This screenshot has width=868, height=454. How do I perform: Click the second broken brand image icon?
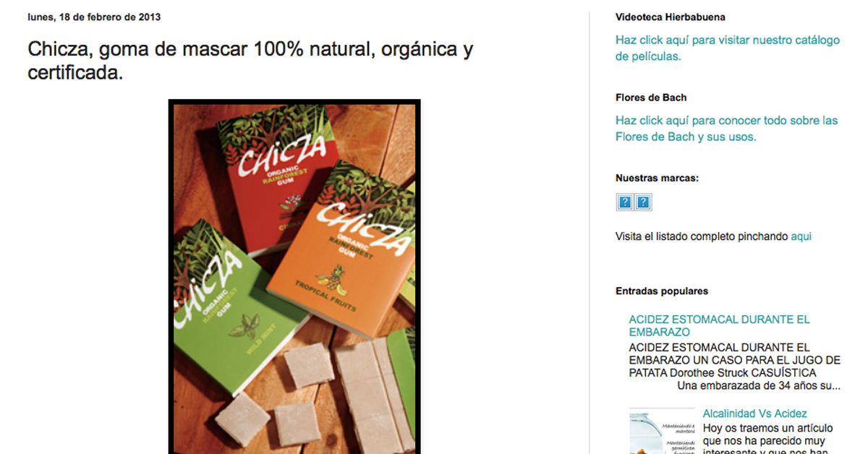[643, 202]
